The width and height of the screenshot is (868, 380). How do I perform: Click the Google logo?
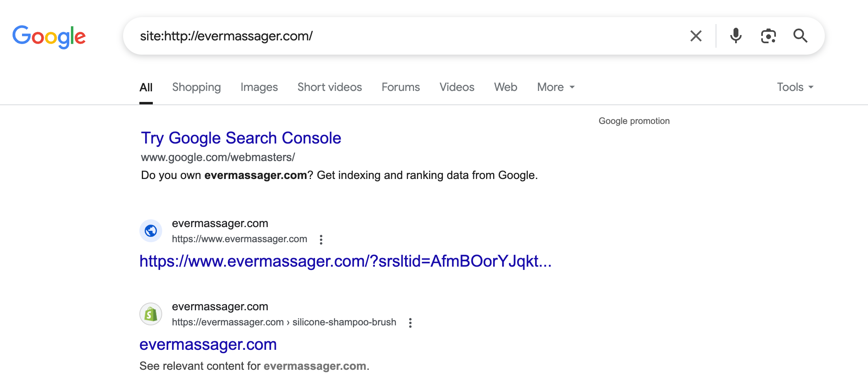pyautogui.click(x=49, y=37)
